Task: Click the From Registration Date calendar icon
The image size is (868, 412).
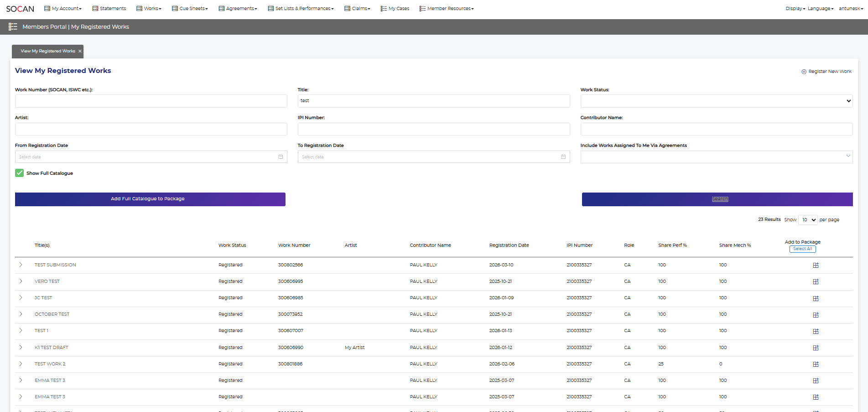Action: coord(281,157)
